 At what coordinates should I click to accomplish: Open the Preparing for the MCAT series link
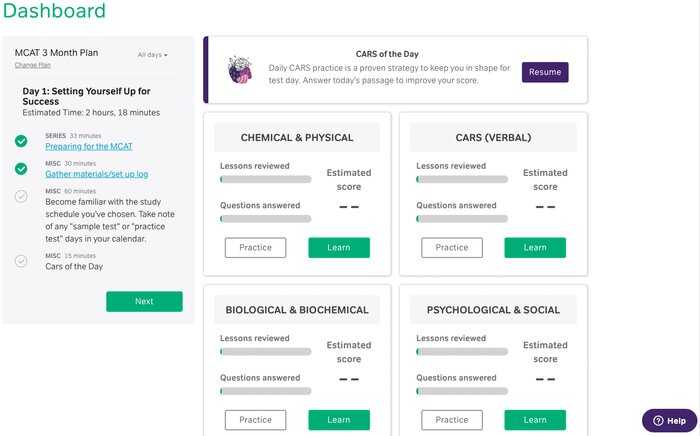[89, 146]
